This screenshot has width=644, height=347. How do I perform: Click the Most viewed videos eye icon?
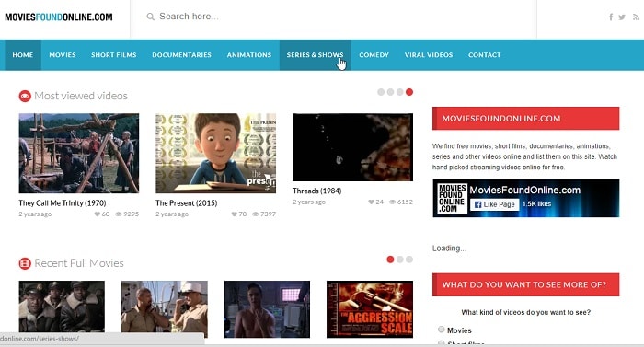click(25, 97)
